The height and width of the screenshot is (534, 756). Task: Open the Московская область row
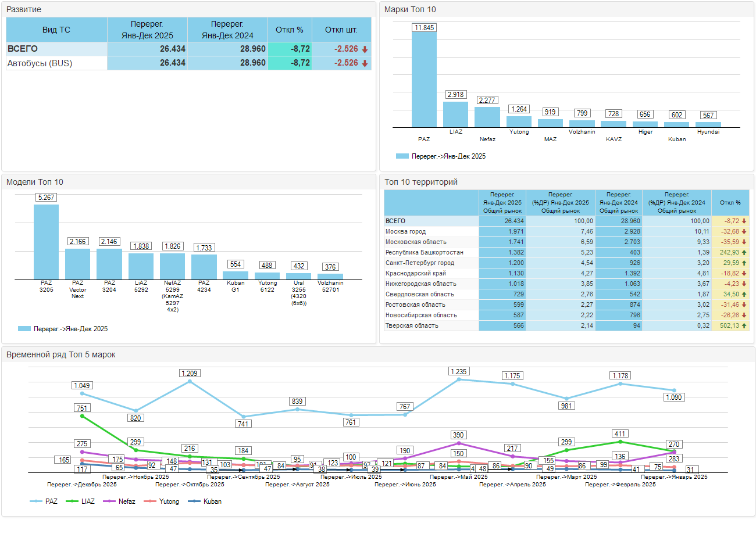pos(416,242)
